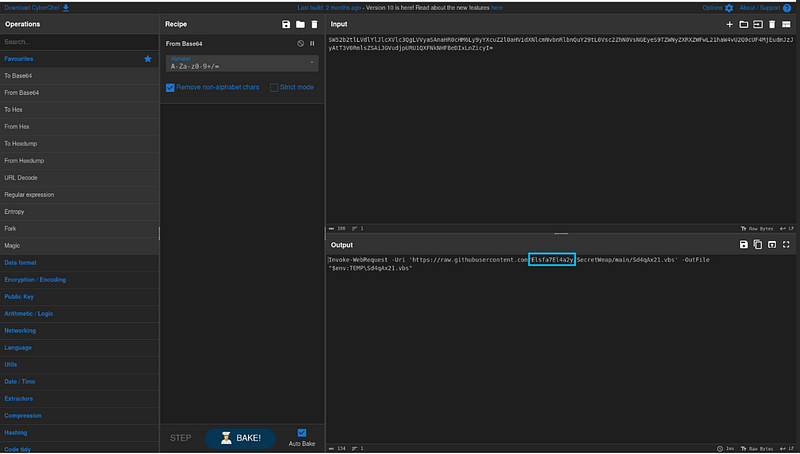The image size is (800, 454).
Task: Change input LF end-of-line setting
Action: 787,229
